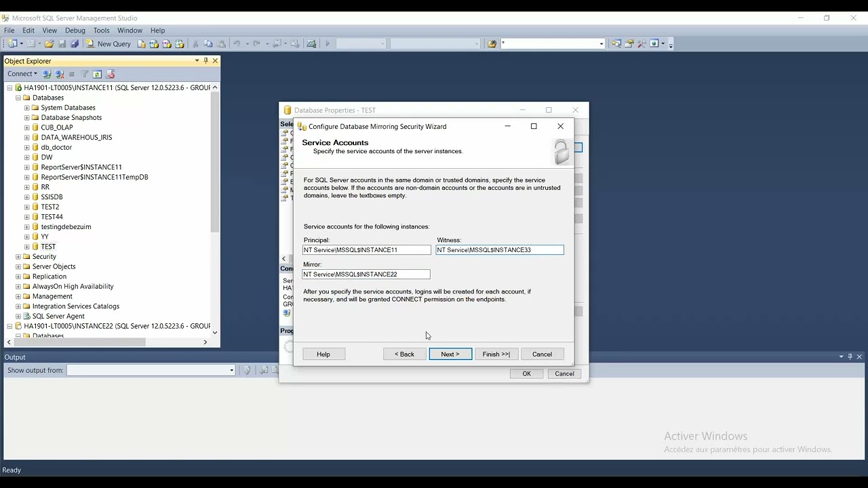Click the Witness service account field
The image size is (868, 488).
pyautogui.click(x=500, y=250)
